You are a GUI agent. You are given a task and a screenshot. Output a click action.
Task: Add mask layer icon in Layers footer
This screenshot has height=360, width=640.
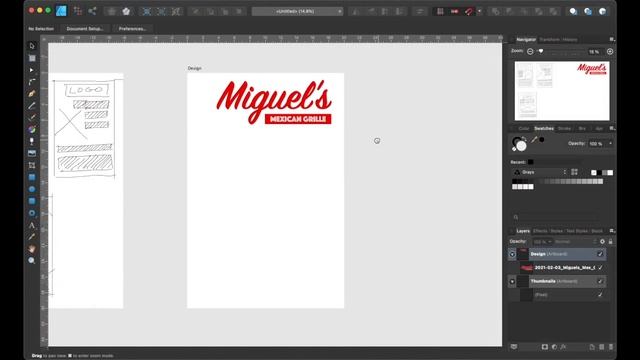tap(544, 347)
